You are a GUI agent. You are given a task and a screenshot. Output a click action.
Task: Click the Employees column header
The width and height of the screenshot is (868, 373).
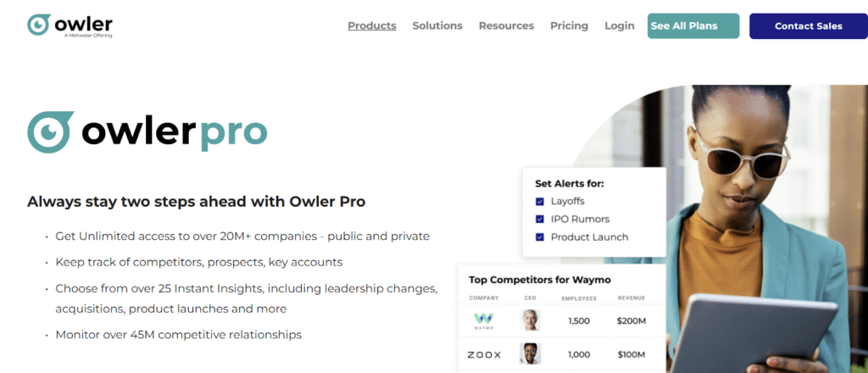pyautogui.click(x=579, y=298)
